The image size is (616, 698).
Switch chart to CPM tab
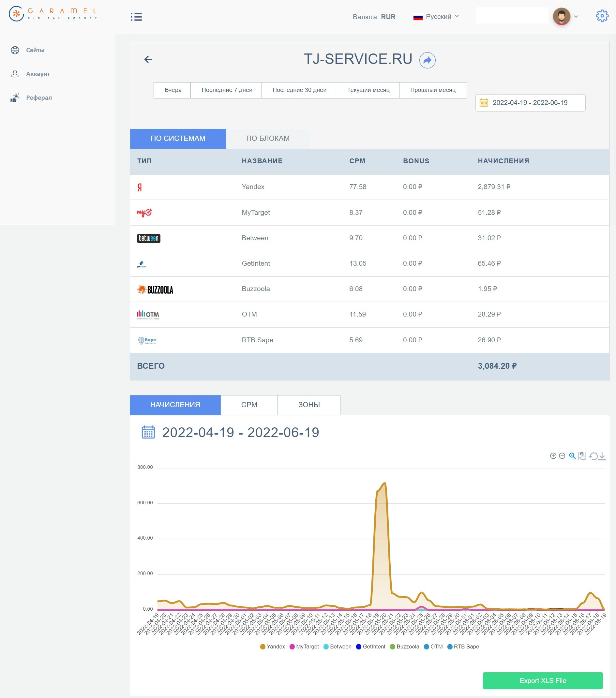click(249, 405)
